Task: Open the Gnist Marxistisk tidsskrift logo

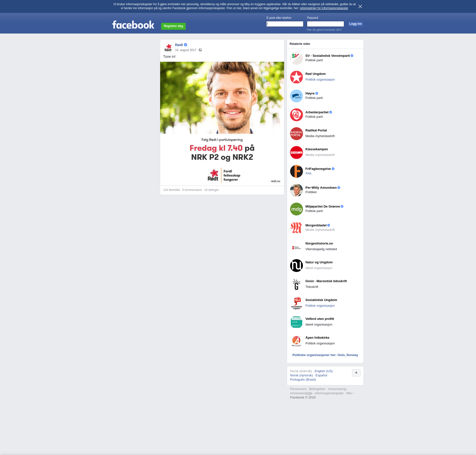Action: coord(297,284)
